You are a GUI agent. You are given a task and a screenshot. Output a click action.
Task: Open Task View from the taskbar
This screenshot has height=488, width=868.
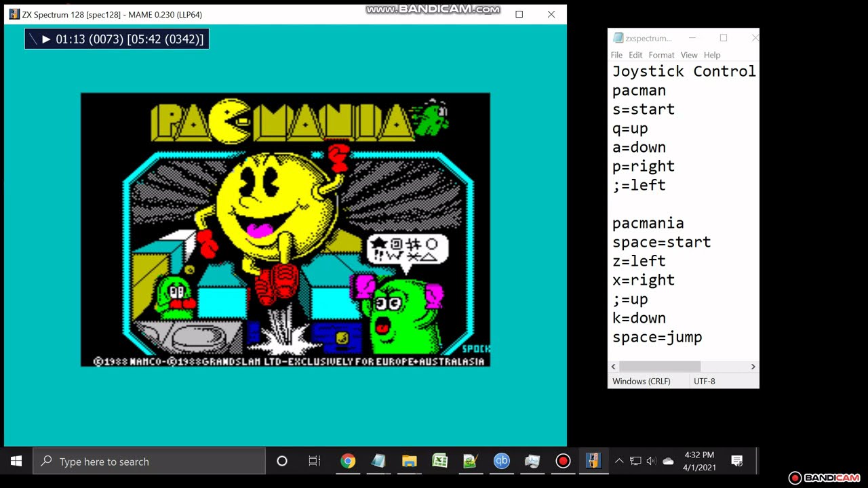314,462
